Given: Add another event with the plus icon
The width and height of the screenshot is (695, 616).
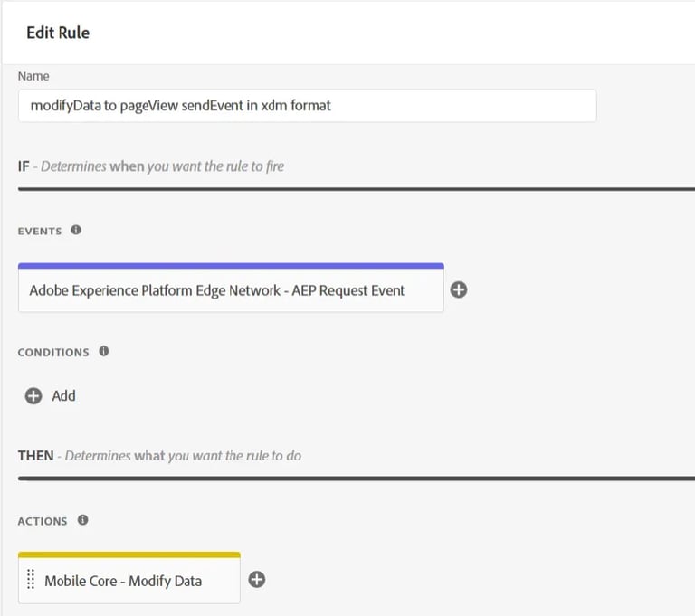Looking at the screenshot, I should 459,290.
